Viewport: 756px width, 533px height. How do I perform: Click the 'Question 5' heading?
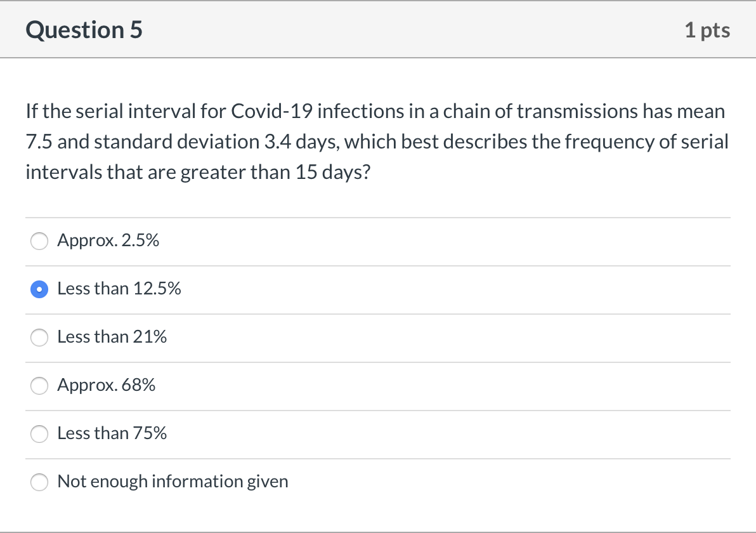(x=83, y=30)
